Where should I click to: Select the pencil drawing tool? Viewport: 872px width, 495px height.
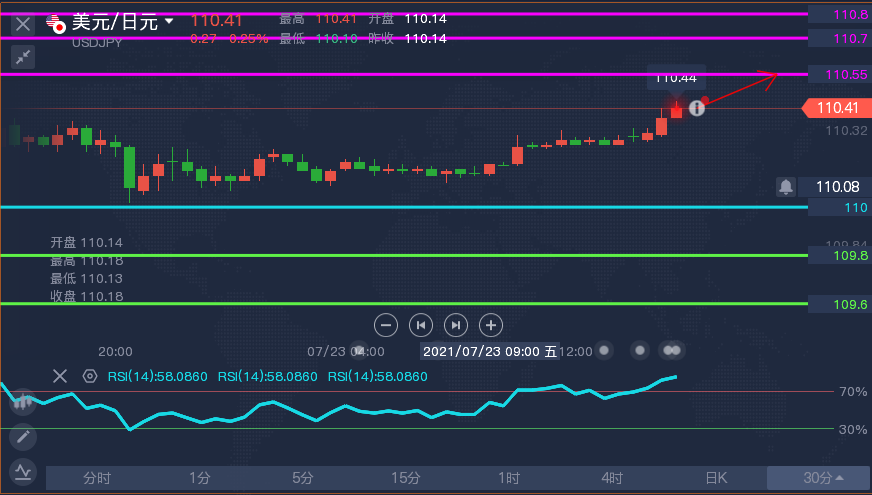tap(22, 437)
